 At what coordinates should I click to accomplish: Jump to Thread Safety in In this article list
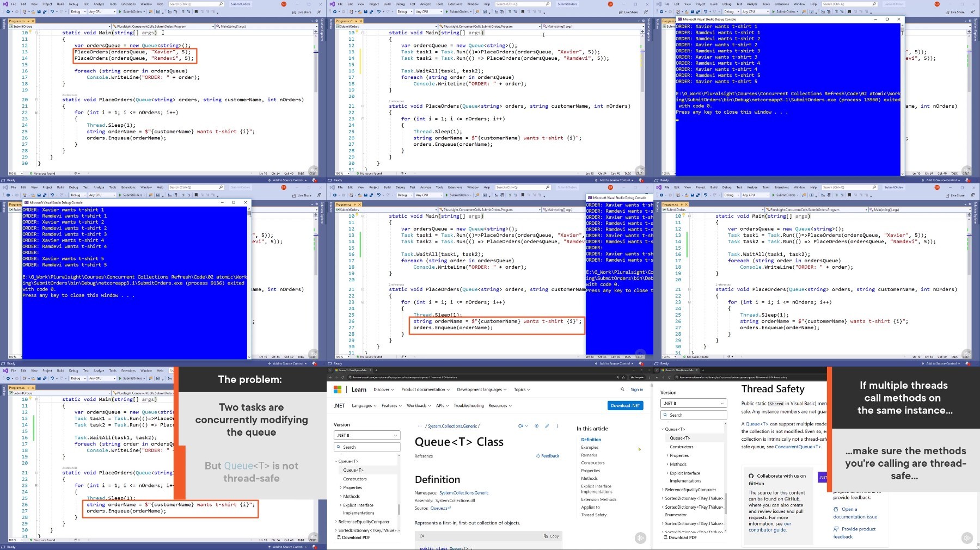pos(593,515)
